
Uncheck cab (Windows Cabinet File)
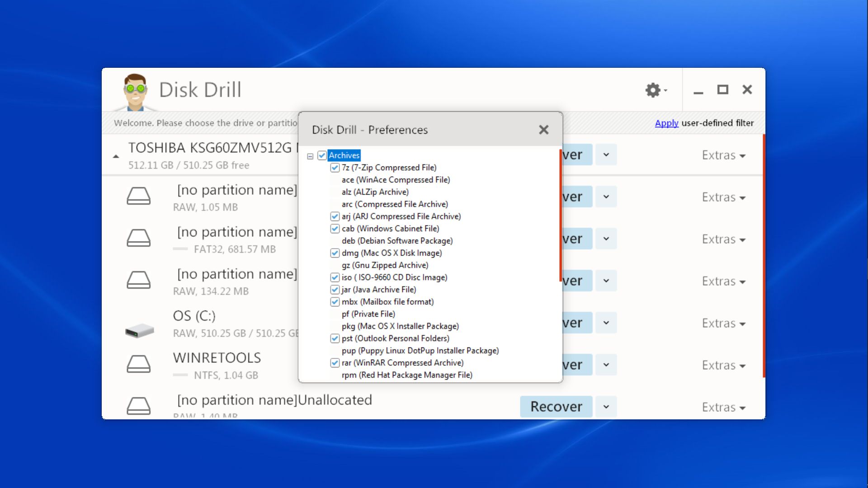tap(335, 229)
